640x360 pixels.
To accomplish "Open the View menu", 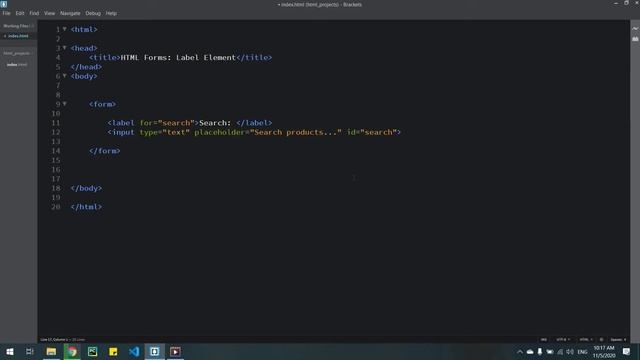I will 49,13.
